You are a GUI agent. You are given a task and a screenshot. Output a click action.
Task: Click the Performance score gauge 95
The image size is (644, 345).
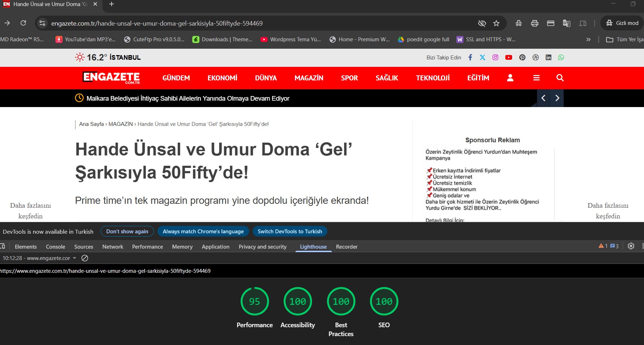click(x=254, y=301)
